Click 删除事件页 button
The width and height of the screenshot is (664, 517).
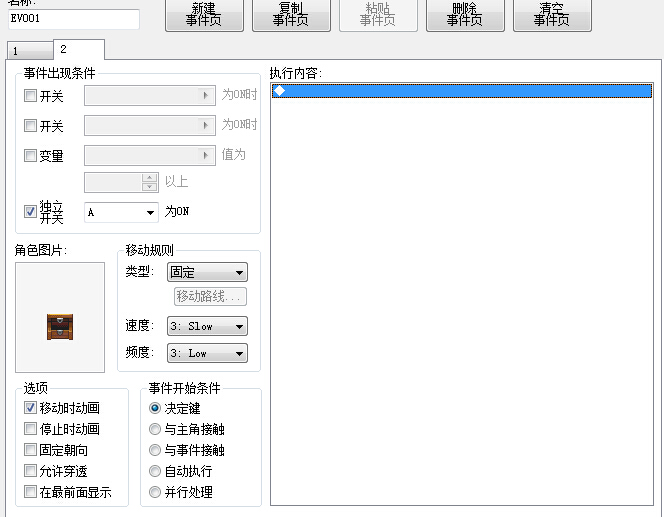[465, 15]
